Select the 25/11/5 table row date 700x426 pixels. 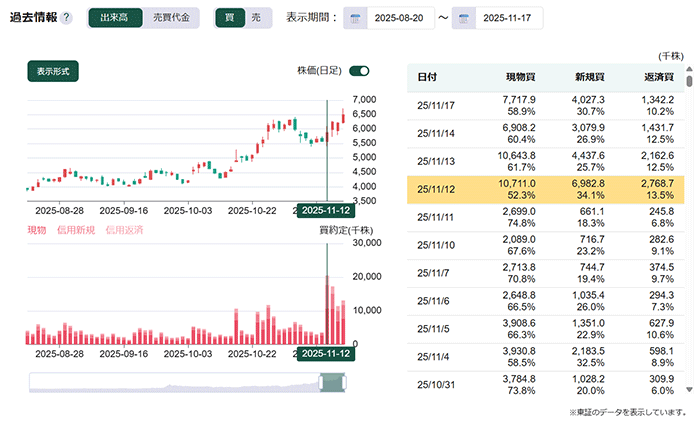[x=433, y=329]
